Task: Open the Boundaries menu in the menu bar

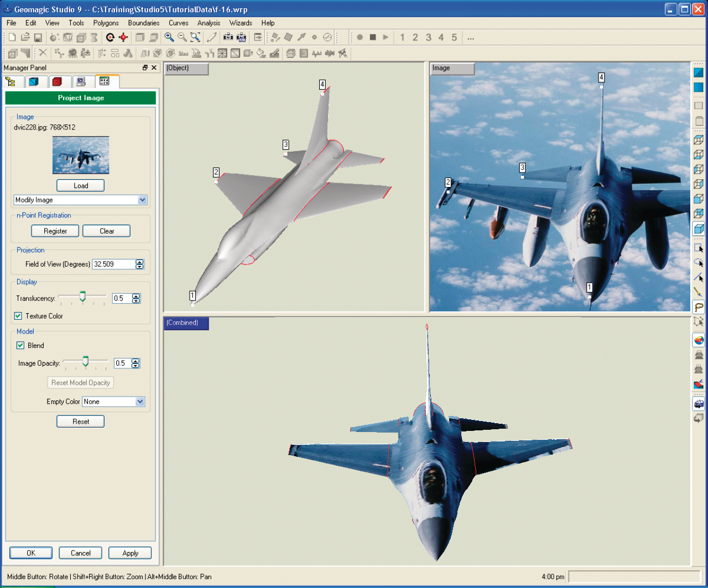Action: click(x=143, y=23)
